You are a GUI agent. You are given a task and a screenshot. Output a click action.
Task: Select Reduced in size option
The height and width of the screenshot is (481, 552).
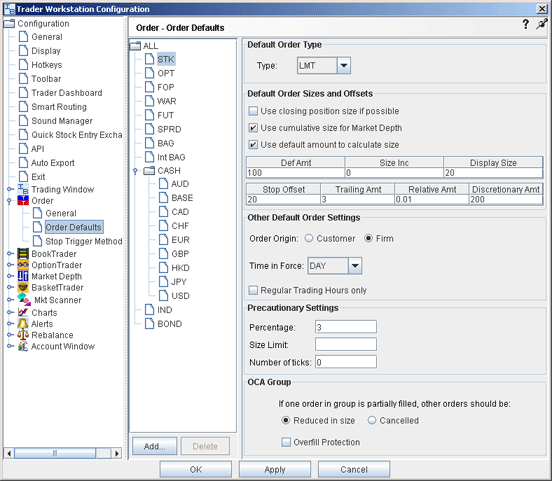286,420
